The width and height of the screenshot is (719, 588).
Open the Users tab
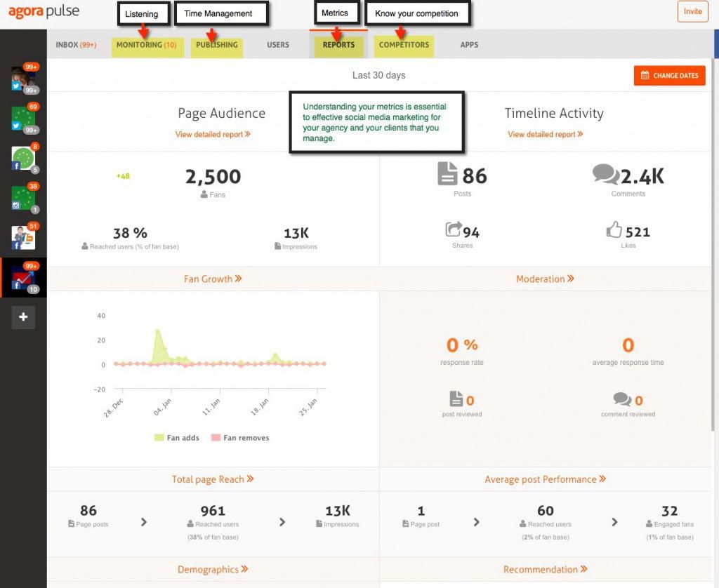point(278,45)
